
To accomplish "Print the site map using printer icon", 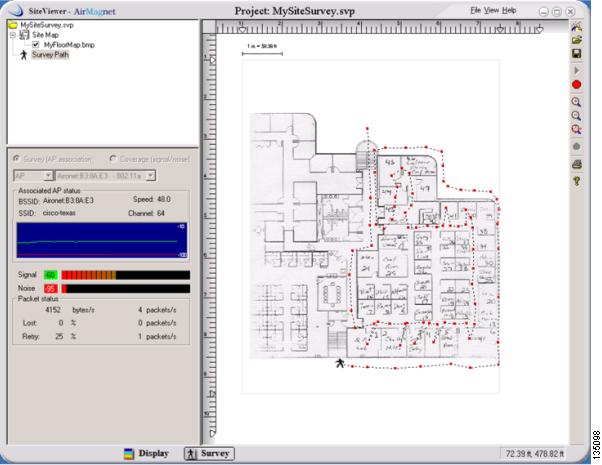I will click(x=576, y=164).
